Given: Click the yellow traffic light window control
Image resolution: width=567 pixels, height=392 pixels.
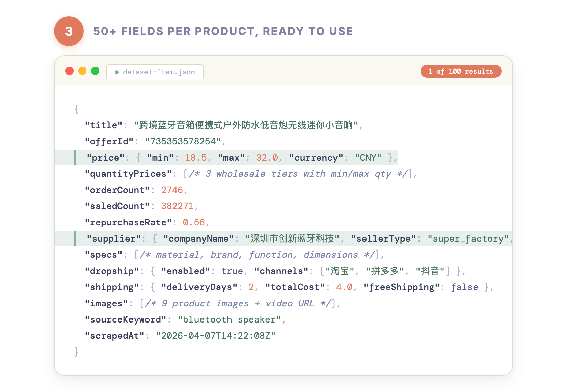Looking at the screenshot, I should [x=82, y=71].
